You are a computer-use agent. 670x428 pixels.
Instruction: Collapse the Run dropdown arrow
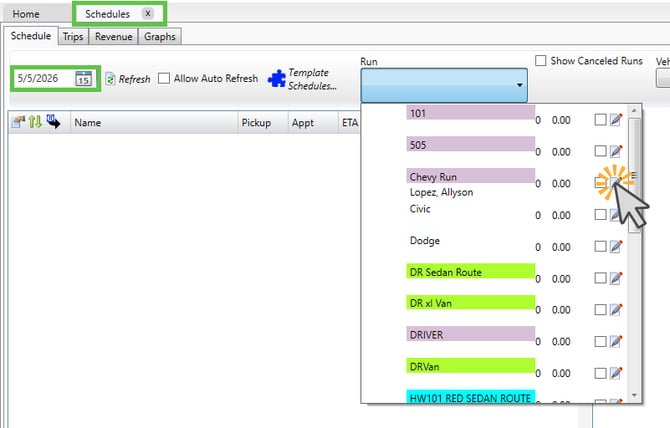(x=520, y=85)
